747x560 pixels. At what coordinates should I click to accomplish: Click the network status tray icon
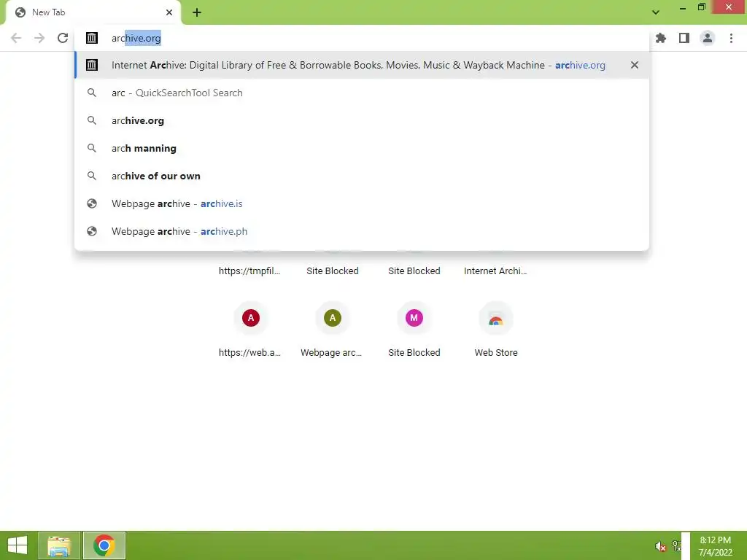tap(676, 545)
